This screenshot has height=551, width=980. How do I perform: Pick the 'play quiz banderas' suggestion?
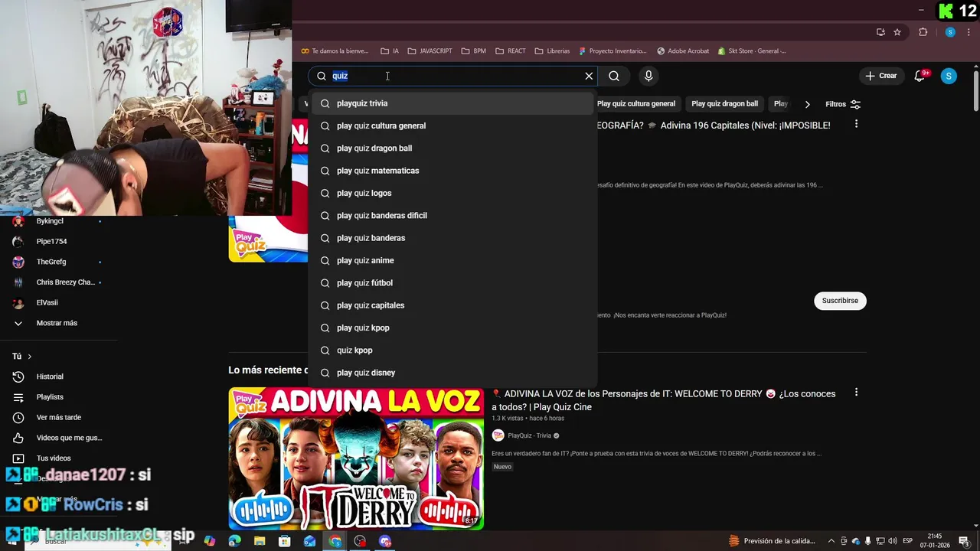pos(453,238)
